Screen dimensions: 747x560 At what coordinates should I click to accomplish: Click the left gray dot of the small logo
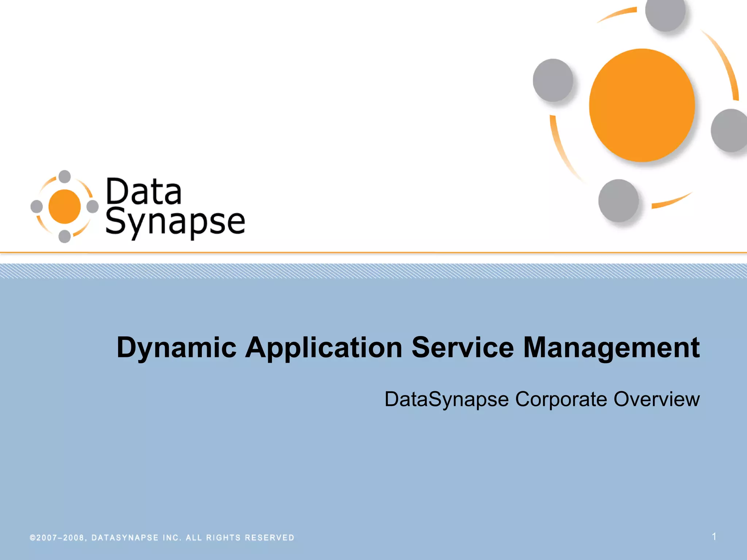36,206
